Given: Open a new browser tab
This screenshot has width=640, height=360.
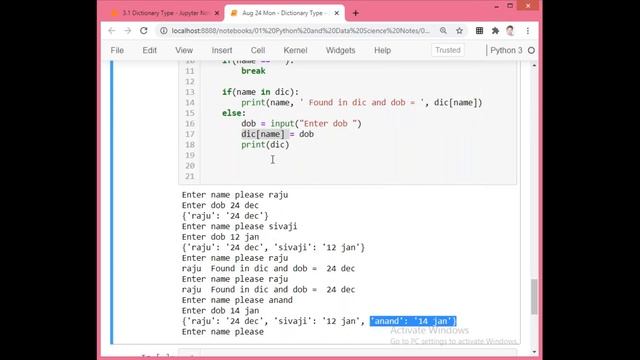Looking at the screenshot, I should click(x=356, y=13).
